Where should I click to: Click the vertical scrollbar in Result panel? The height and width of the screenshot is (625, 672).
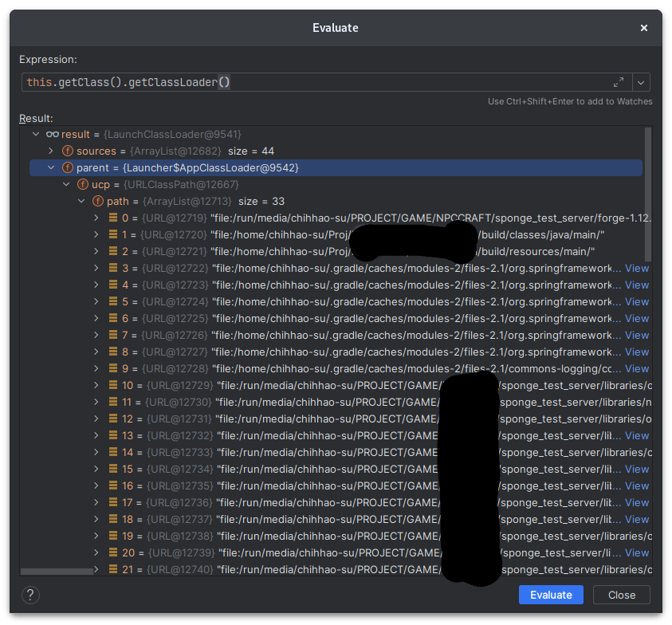point(648,195)
